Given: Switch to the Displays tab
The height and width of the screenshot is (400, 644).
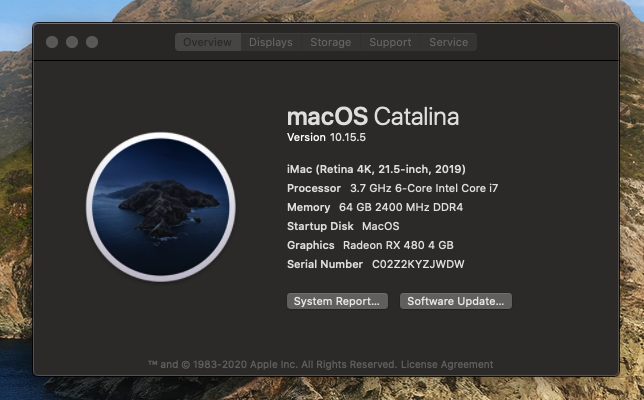Looking at the screenshot, I should coord(271,42).
